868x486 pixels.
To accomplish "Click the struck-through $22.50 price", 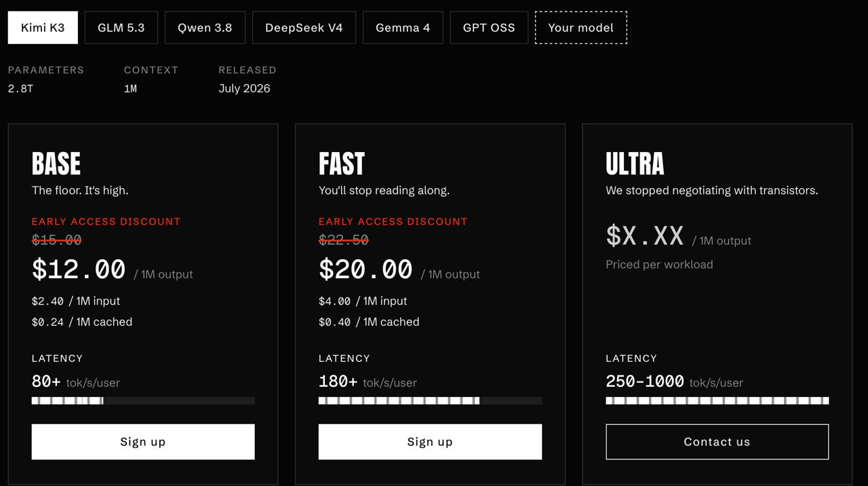I will click(x=344, y=240).
